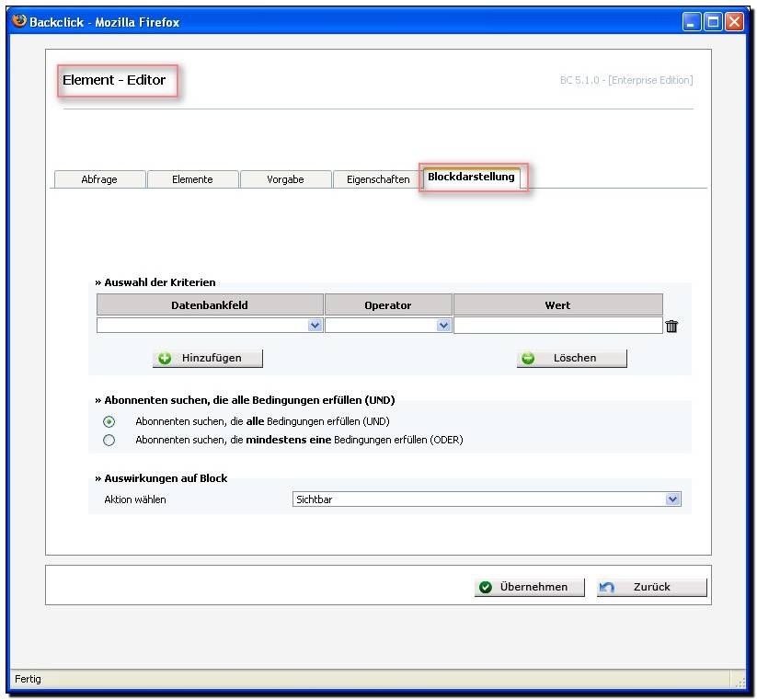Select the Blockdarstellung tab
Viewport: 757px width, 700px height.
coord(471,177)
